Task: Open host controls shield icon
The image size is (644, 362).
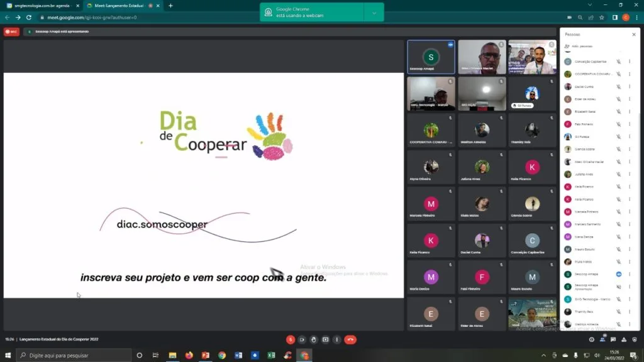Action: pos(635,339)
